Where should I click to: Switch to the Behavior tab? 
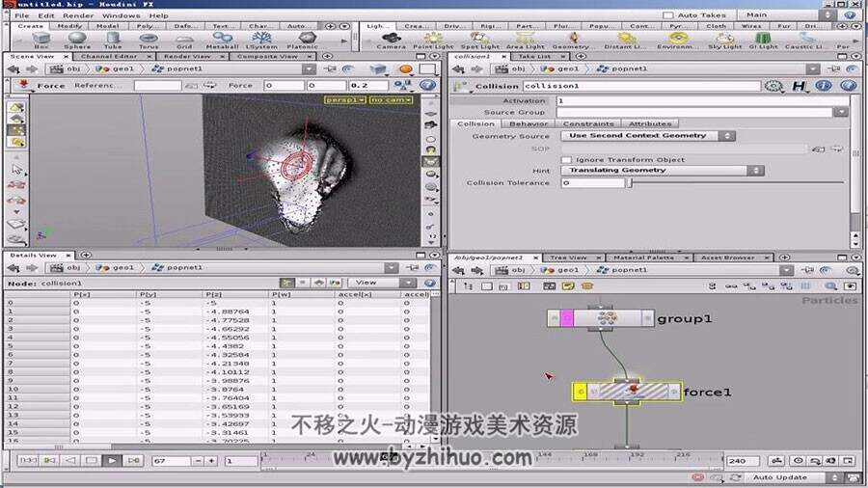529,124
